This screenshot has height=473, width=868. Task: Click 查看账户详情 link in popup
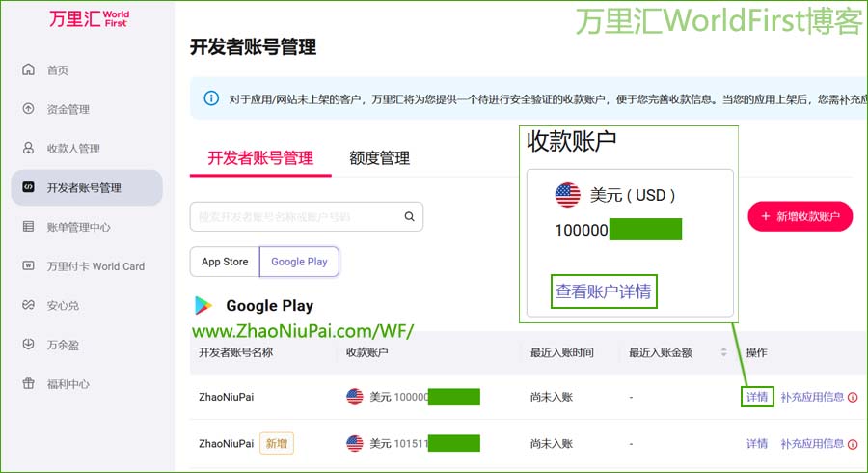coord(603,292)
